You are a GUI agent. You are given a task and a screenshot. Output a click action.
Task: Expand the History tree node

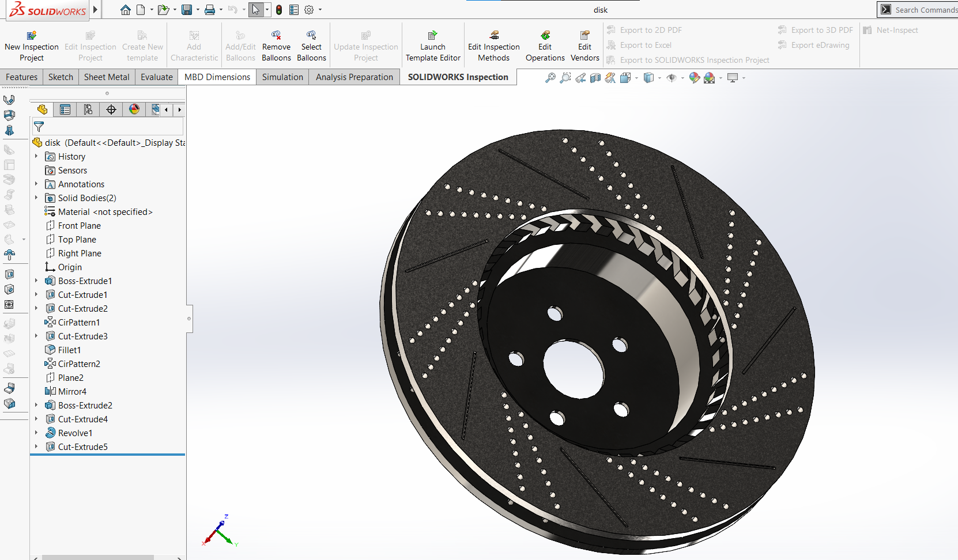[36, 156]
